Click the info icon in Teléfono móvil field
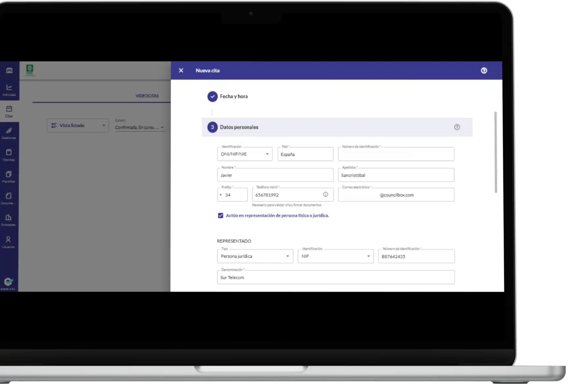The image size is (588, 384). pos(326,195)
